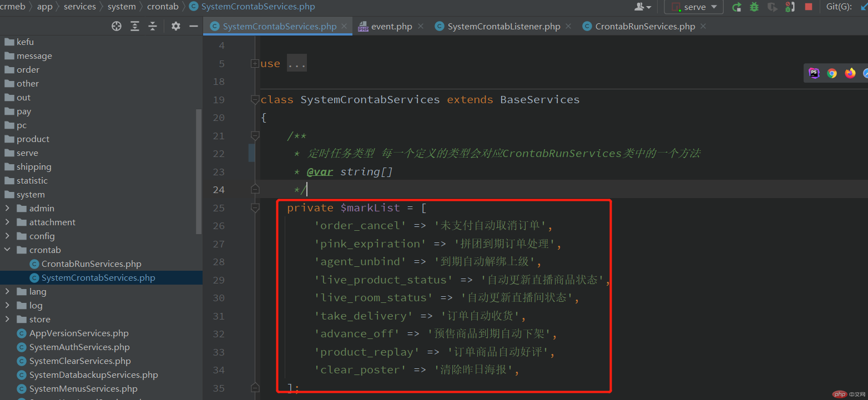Click the BaseServices class name in code
Screen dimensions: 868x400
540,100
